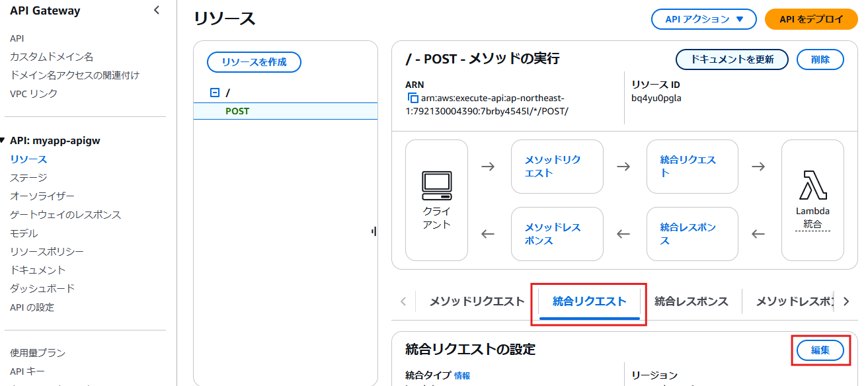Open API キー in the sidebar
This screenshot has width=868, height=386.
click(27, 371)
